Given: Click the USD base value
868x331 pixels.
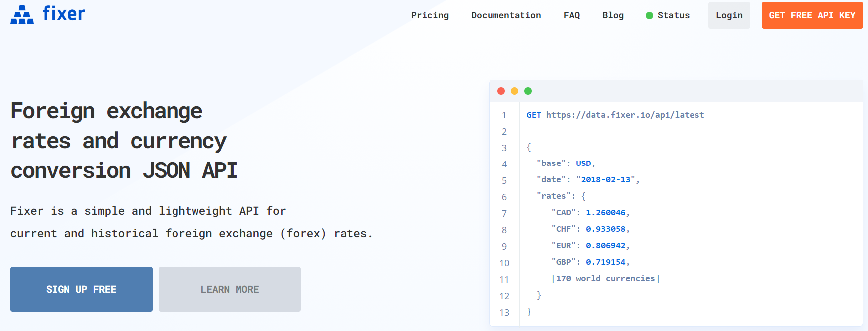Looking at the screenshot, I should click(x=583, y=164).
